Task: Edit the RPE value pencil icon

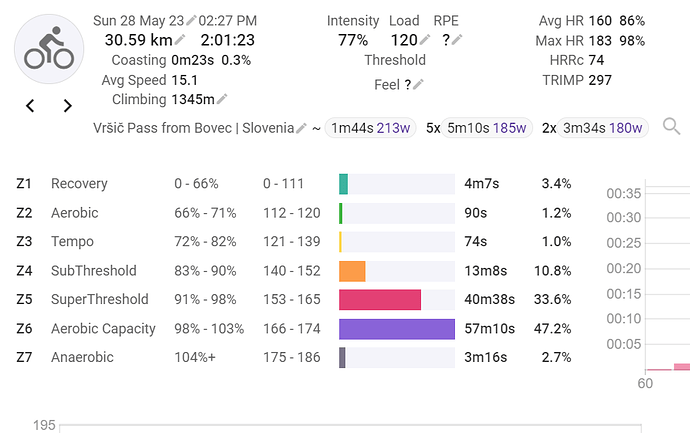Action: (x=458, y=41)
